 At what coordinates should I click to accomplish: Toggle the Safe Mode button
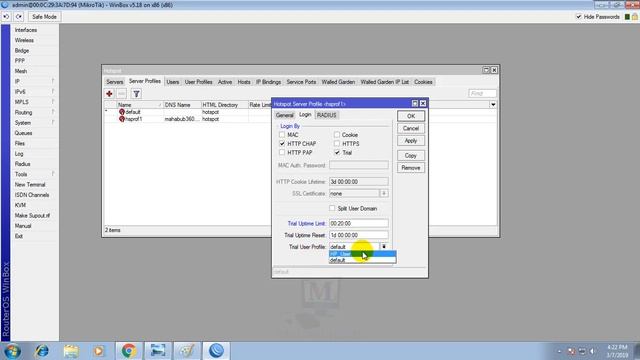tap(44, 17)
